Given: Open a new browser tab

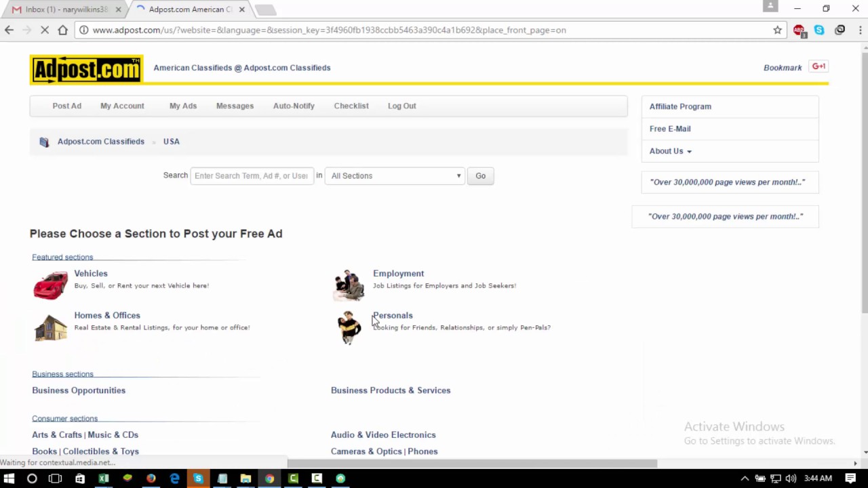Looking at the screenshot, I should 266,9.
